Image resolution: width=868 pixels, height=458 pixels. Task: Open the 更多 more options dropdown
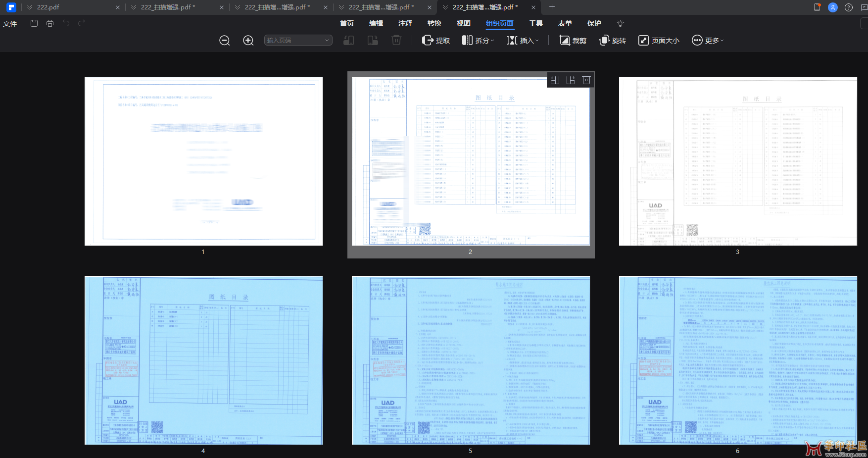(x=708, y=41)
